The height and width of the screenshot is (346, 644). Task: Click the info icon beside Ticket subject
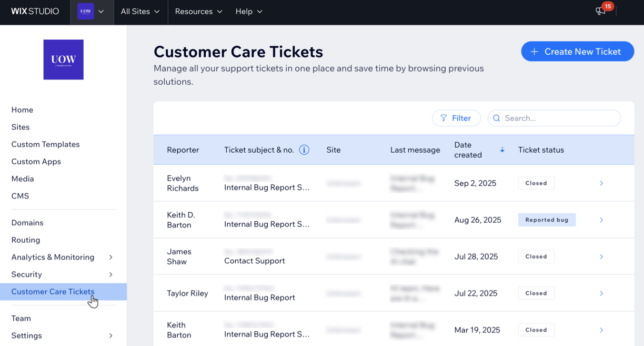(x=304, y=150)
